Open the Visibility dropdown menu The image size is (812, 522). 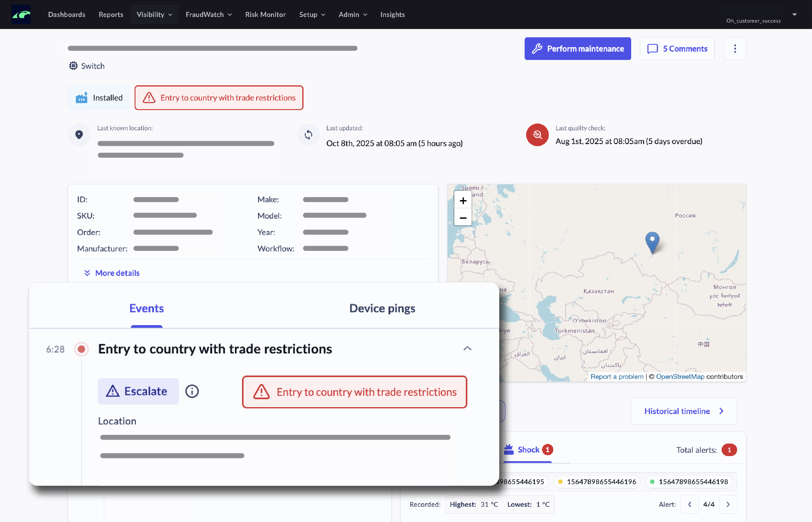coord(154,14)
